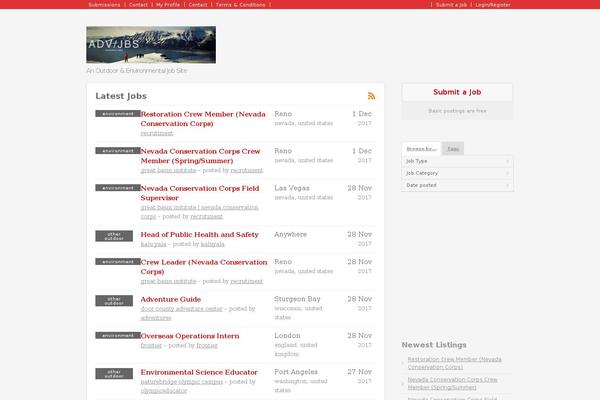The width and height of the screenshot is (600, 400).
Task: Click other outdoor badge on Environmental Science Educator row
Action: coord(114,374)
